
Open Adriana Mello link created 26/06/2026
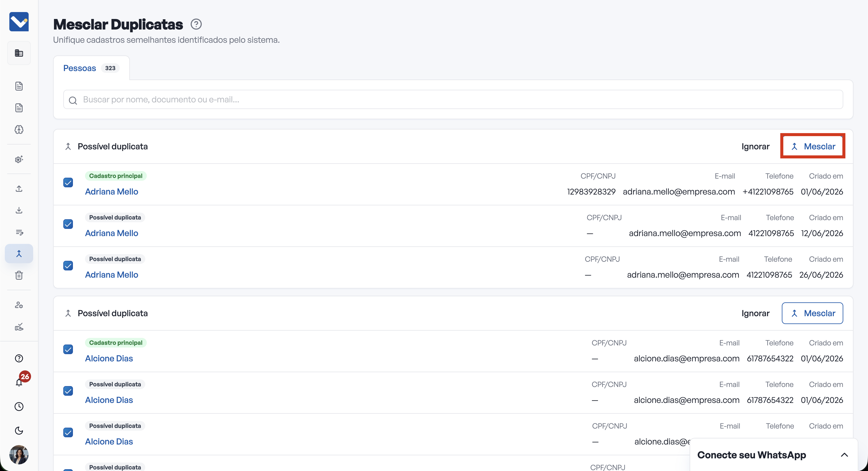[x=112, y=275]
